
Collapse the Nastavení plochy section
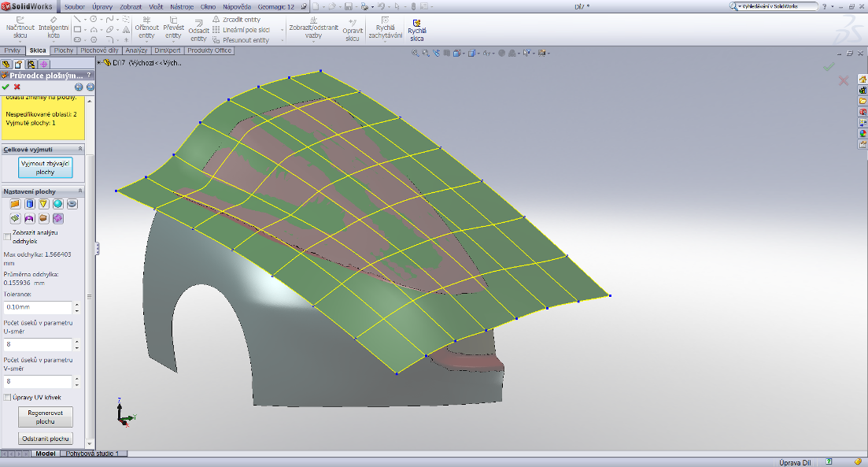click(x=80, y=191)
